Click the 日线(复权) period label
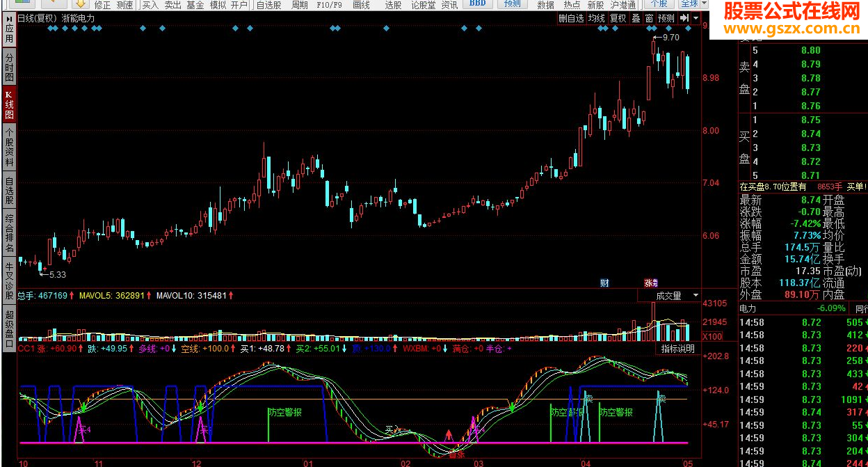 click(38, 19)
